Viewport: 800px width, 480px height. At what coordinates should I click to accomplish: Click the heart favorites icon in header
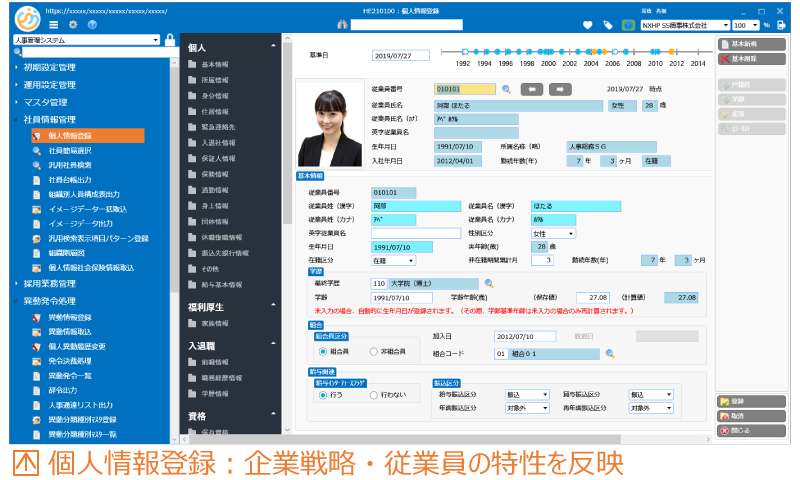tap(587, 24)
